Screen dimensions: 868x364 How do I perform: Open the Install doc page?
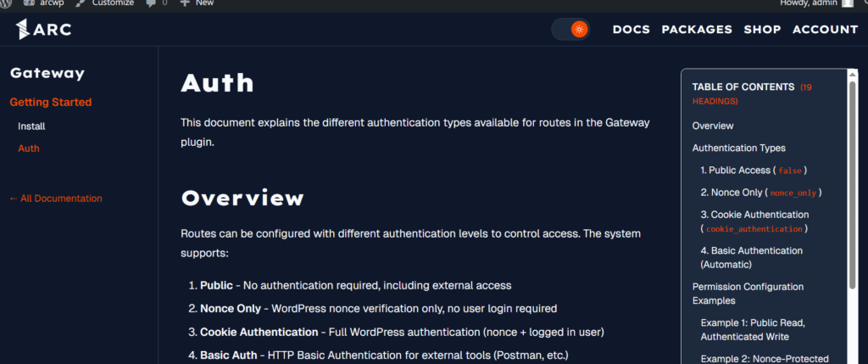tap(31, 126)
